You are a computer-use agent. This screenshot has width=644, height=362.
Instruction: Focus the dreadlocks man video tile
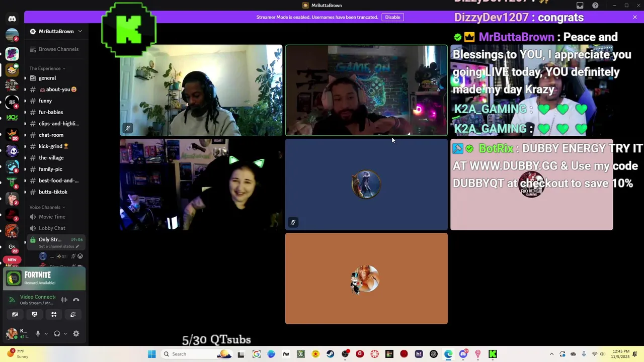[x=201, y=90]
